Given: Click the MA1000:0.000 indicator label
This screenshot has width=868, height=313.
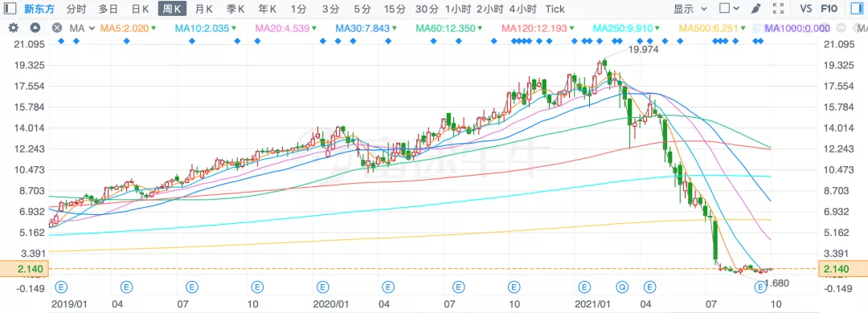Looking at the screenshot, I should click(x=797, y=28).
